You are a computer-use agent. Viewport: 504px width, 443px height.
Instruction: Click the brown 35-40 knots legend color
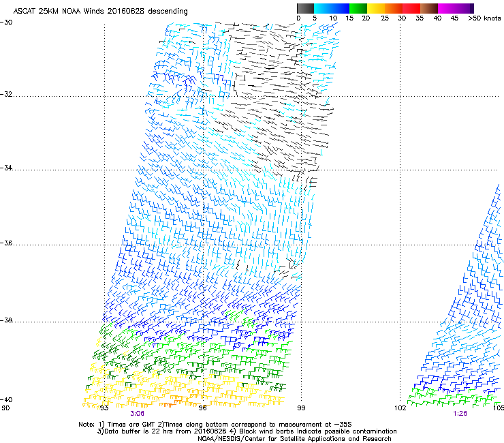pyautogui.click(x=429, y=8)
